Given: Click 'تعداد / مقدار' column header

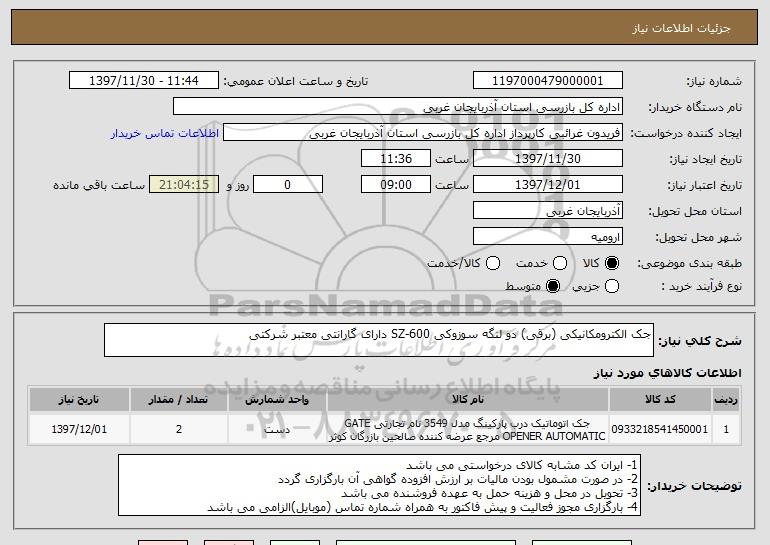Looking at the screenshot, I should click(179, 400).
